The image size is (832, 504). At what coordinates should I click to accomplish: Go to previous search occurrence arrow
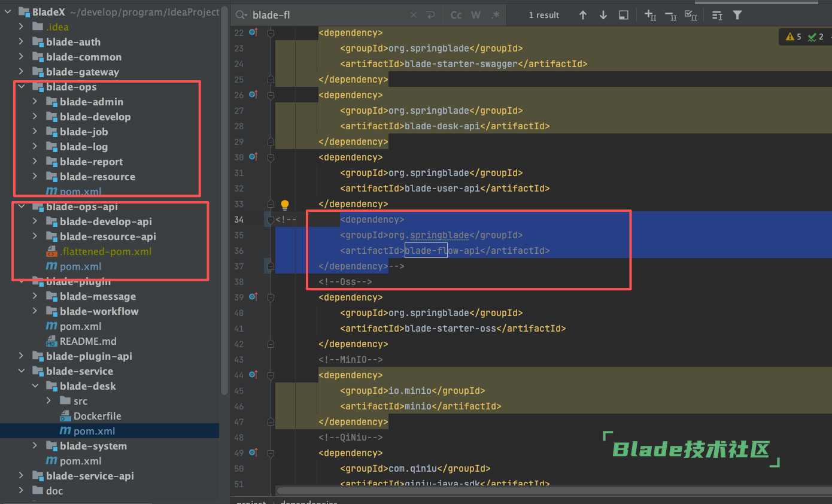tap(583, 15)
